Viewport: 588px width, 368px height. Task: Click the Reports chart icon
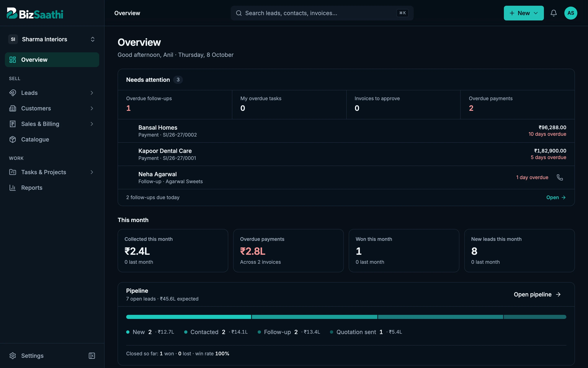[13, 188]
